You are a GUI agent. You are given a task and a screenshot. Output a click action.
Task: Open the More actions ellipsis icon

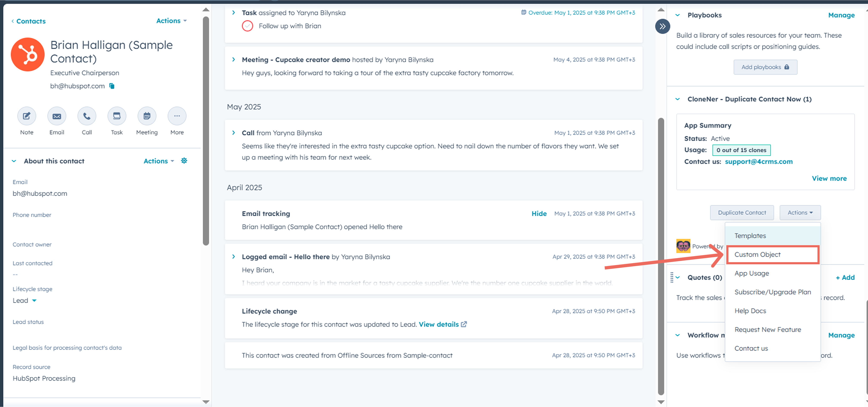coord(177,116)
